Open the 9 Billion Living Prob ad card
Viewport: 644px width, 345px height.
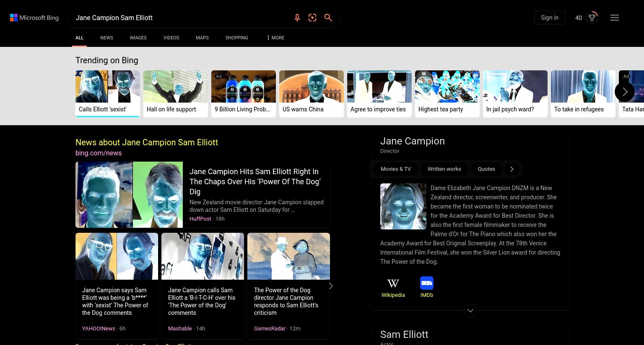tap(244, 93)
